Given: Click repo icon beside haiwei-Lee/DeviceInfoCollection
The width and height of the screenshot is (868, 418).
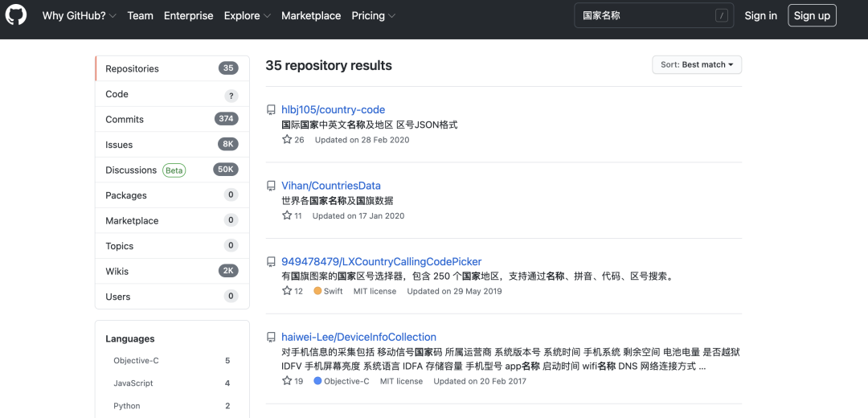Looking at the screenshot, I should point(272,337).
